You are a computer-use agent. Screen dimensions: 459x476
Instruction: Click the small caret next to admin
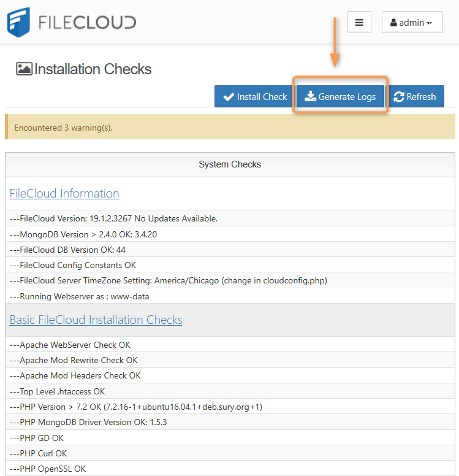point(430,23)
